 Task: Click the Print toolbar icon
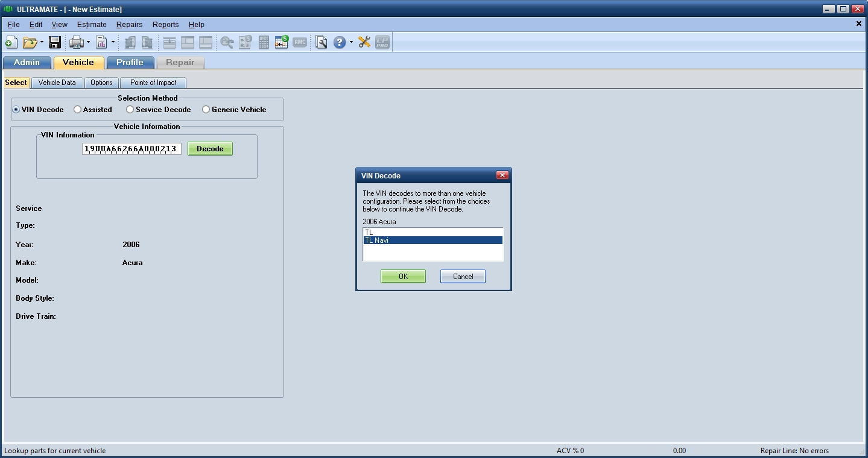76,42
